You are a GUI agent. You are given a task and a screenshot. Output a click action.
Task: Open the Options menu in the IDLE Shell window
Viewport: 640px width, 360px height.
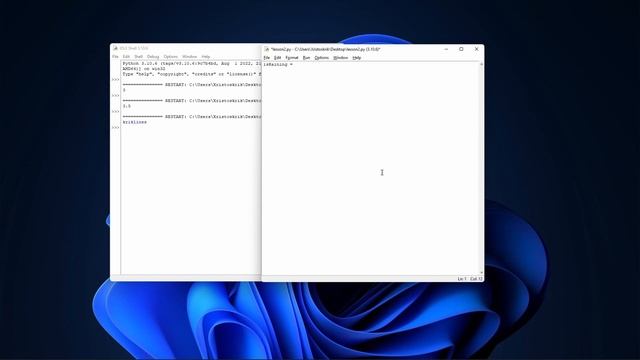[x=171, y=57]
